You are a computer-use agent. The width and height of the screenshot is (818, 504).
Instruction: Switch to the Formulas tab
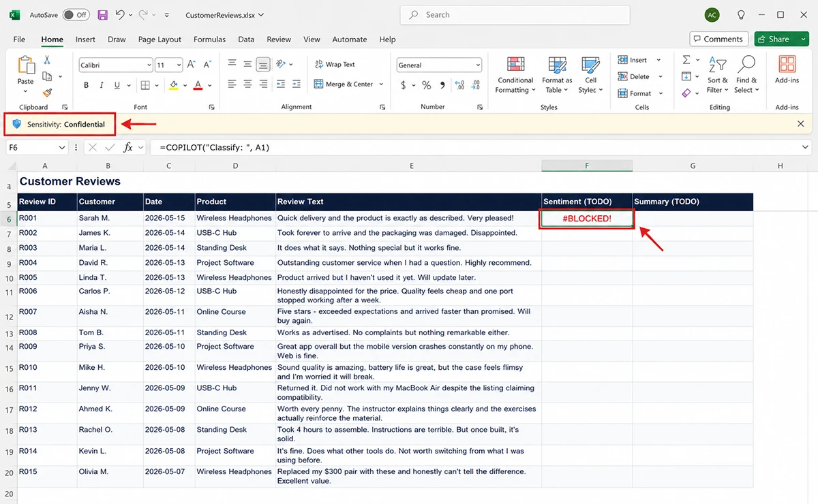click(x=209, y=40)
